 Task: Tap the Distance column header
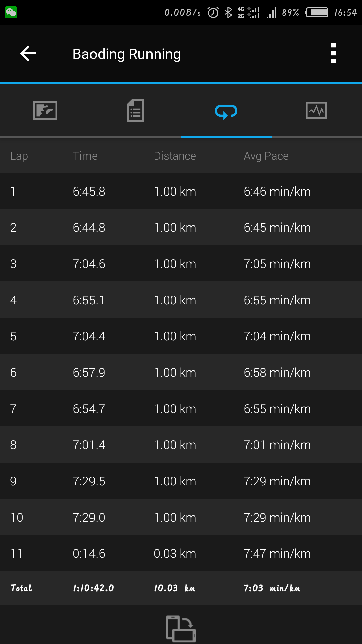(x=175, y=156)
